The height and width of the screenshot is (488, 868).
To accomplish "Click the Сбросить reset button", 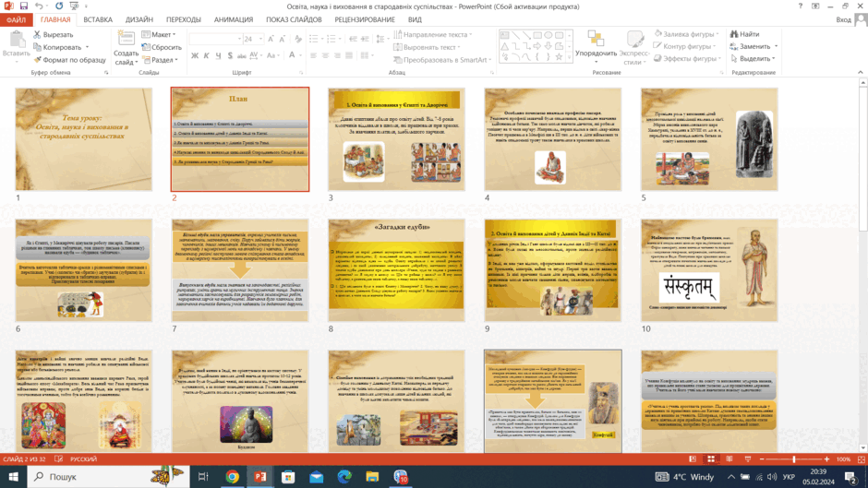I will click(x=162, y=47).
